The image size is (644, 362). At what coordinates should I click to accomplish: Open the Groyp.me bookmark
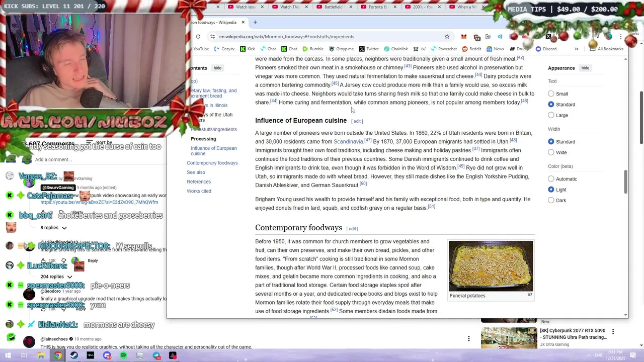(x=341, y=49)
